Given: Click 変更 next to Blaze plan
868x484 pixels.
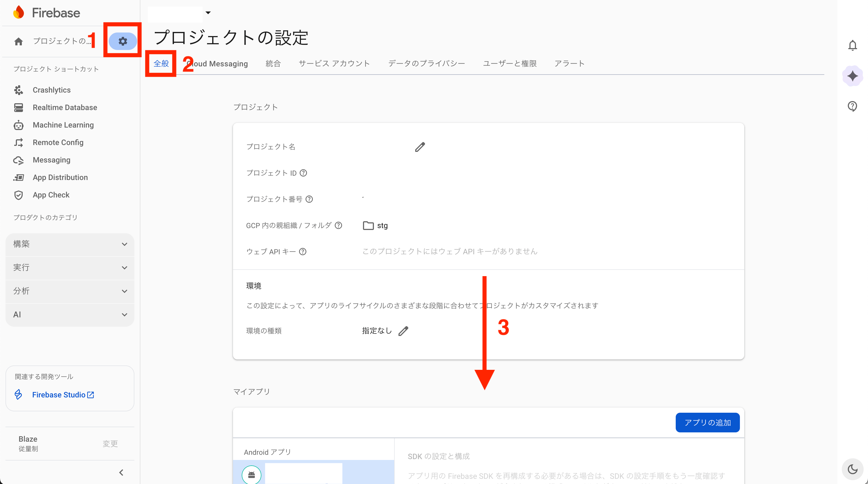Looking at the screenshot, I should click(110, 444).
